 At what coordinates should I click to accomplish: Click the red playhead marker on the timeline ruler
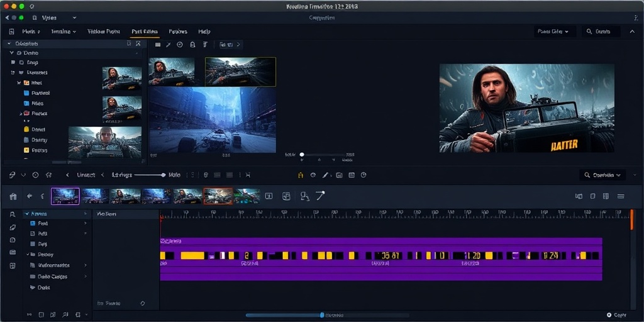[x=160, y=216]
